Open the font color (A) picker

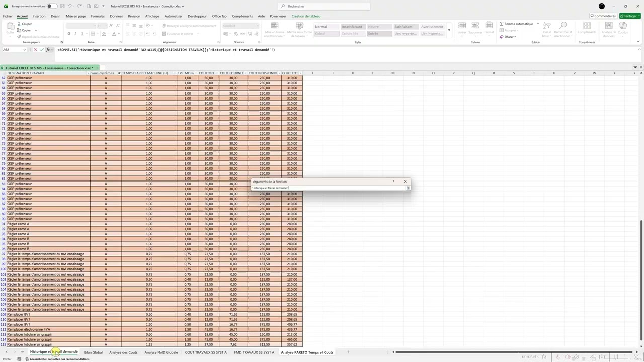[x=114, y=34]
